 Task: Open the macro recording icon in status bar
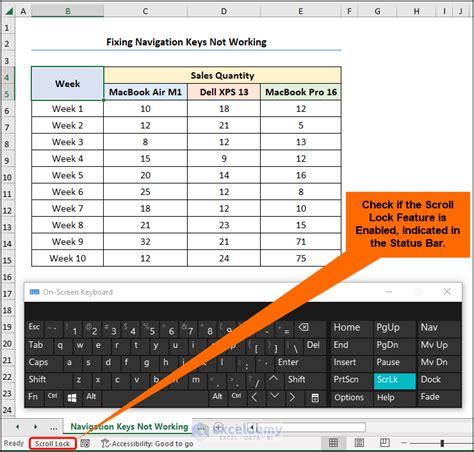click(x=85, y=444)
